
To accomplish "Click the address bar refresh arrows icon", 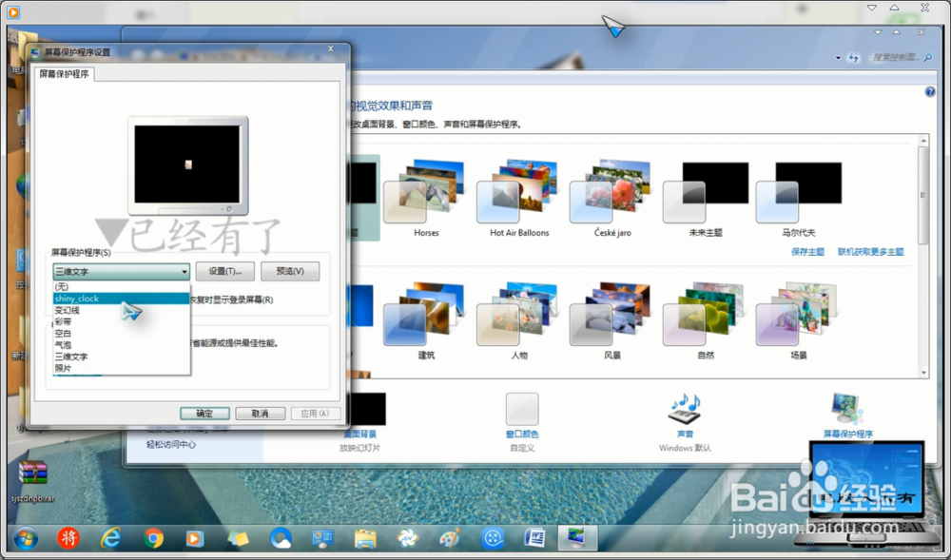I will click(854, 58).
